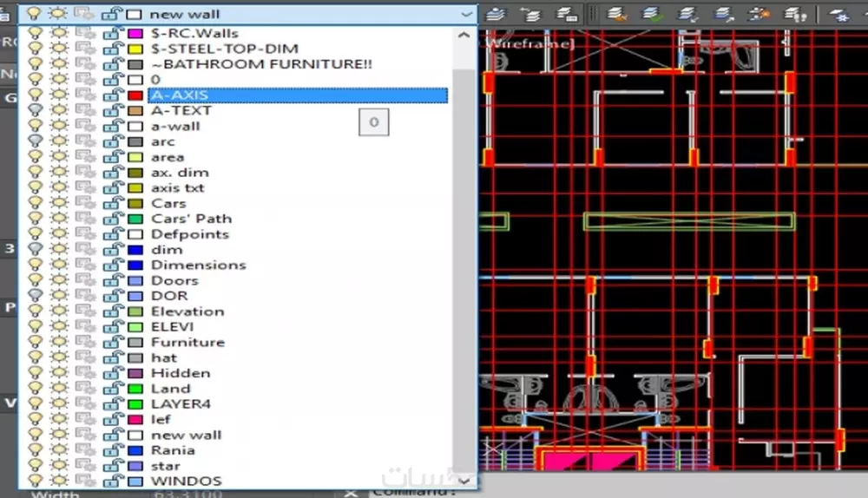
Task: Select the Land layer
Action: pos(171,389)
